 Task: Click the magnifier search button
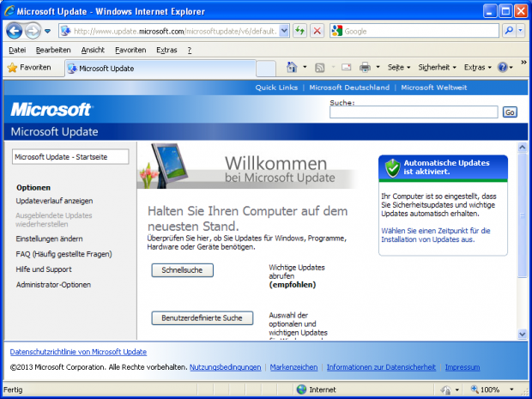tap(509, 31)
